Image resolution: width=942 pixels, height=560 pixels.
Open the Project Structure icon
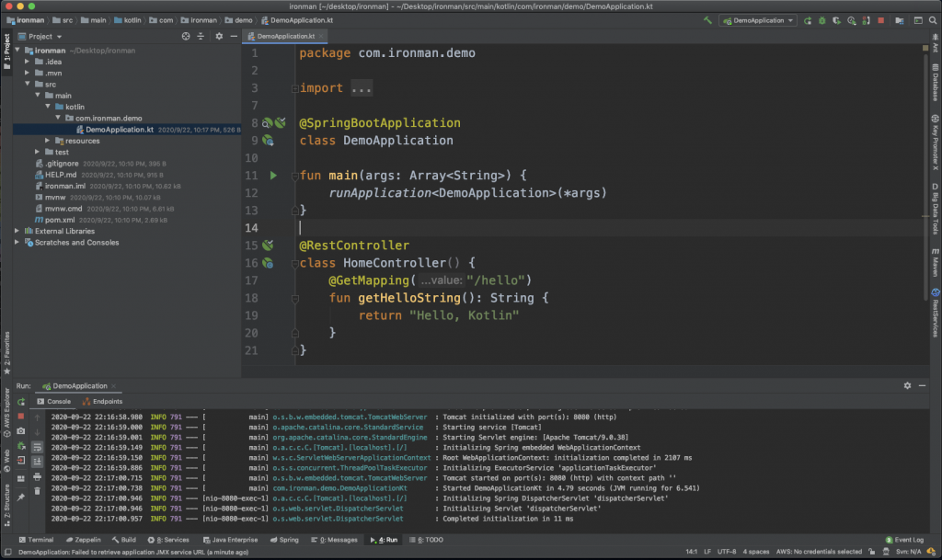(x=900, y=20)
